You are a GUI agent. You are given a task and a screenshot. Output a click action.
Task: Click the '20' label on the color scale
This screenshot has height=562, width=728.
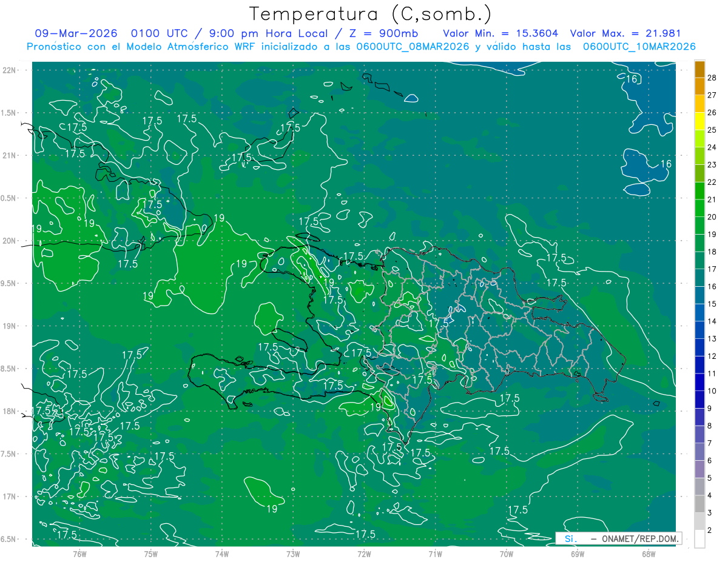(x=712, y=217)
